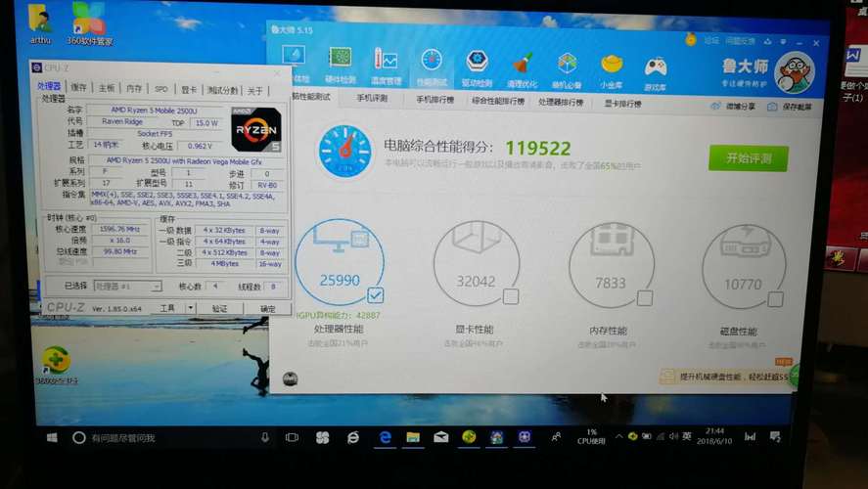Open the 360 green cross desktop shortcut
Image resolution: width=868 pixels, height=489 pixels.
point(57,365)
